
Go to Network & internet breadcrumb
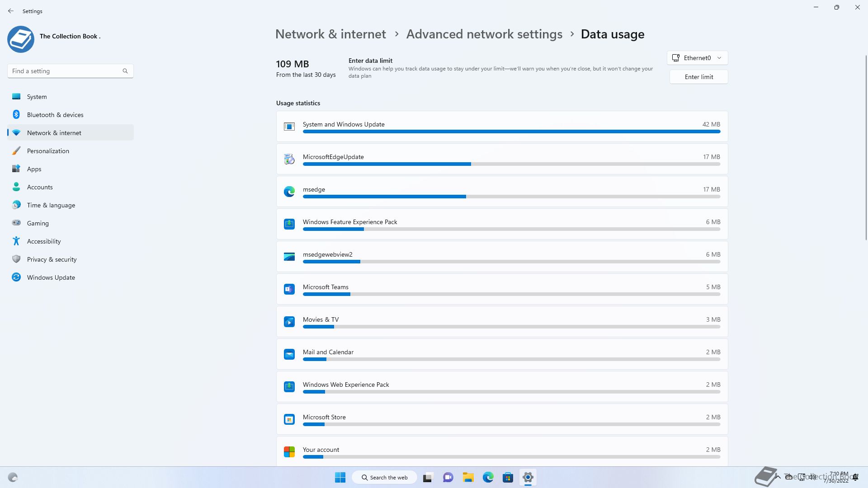[330, 34]
